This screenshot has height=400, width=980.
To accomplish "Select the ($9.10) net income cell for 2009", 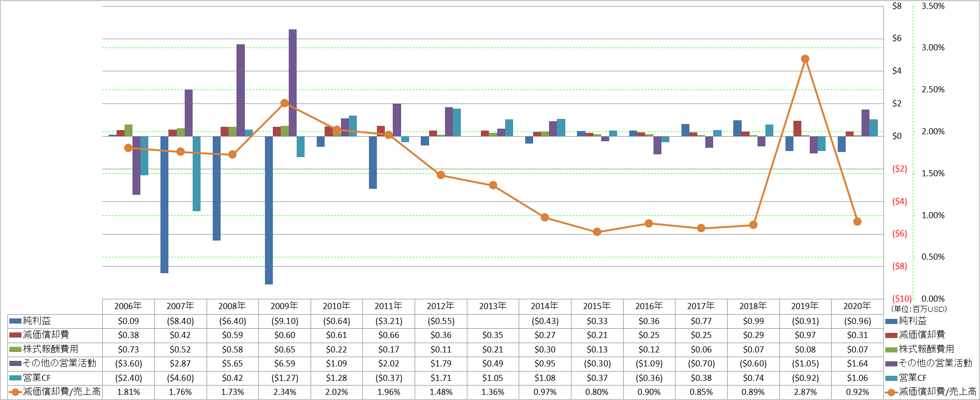I will tap(285, 321).
